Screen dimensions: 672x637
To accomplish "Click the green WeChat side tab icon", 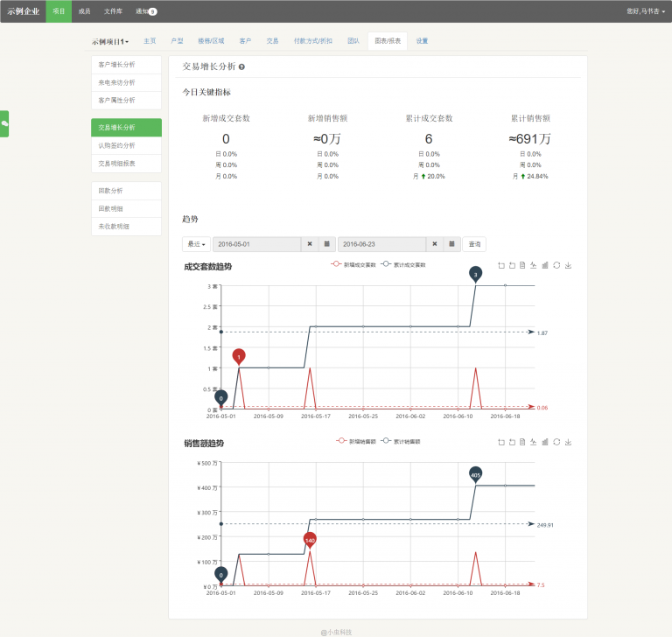I will coord(4,124).
